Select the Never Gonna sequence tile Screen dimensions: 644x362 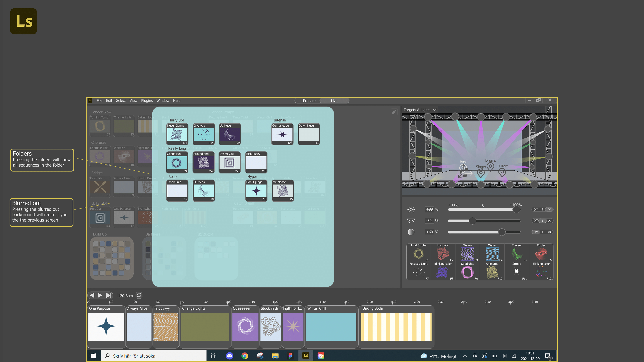tap(177, 134)
